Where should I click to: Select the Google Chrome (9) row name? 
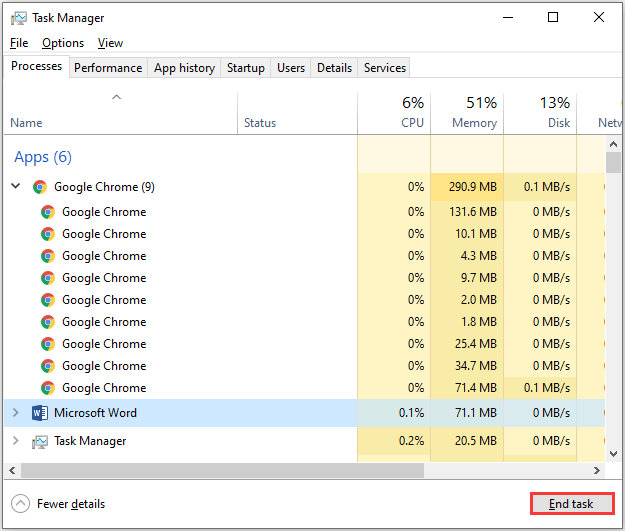(104, 187)
